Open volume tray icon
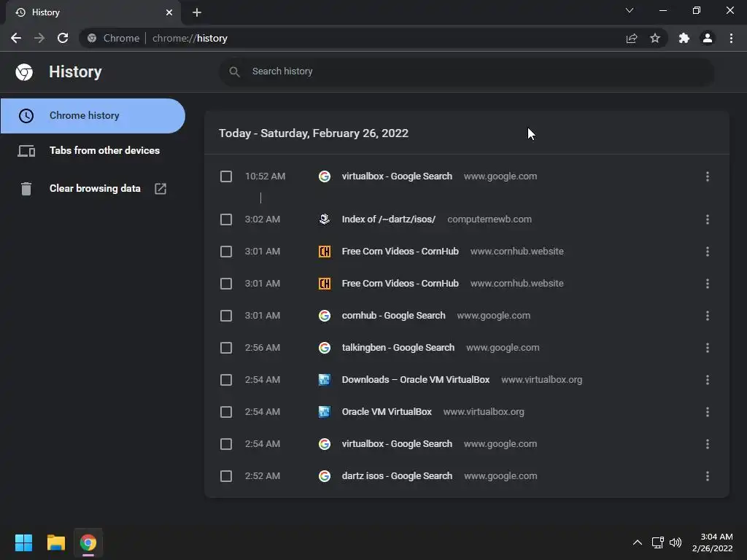The width and height of the screenshot is (747, 560). pos(676,542)
